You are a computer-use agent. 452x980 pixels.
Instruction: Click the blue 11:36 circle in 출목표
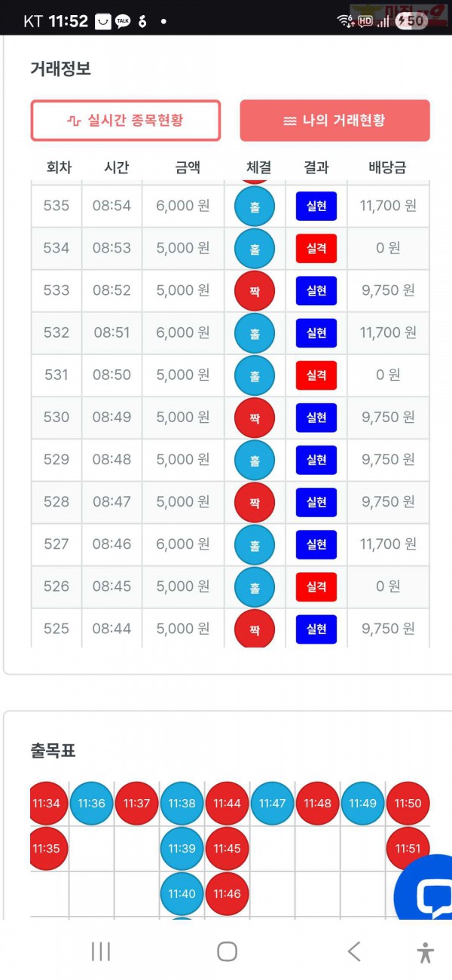tap(92, 804)
